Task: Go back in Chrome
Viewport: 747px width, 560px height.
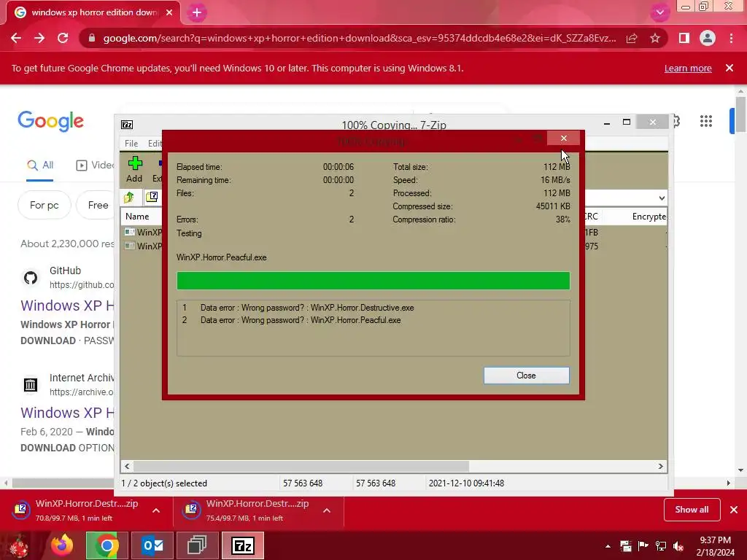Action: 16,38
